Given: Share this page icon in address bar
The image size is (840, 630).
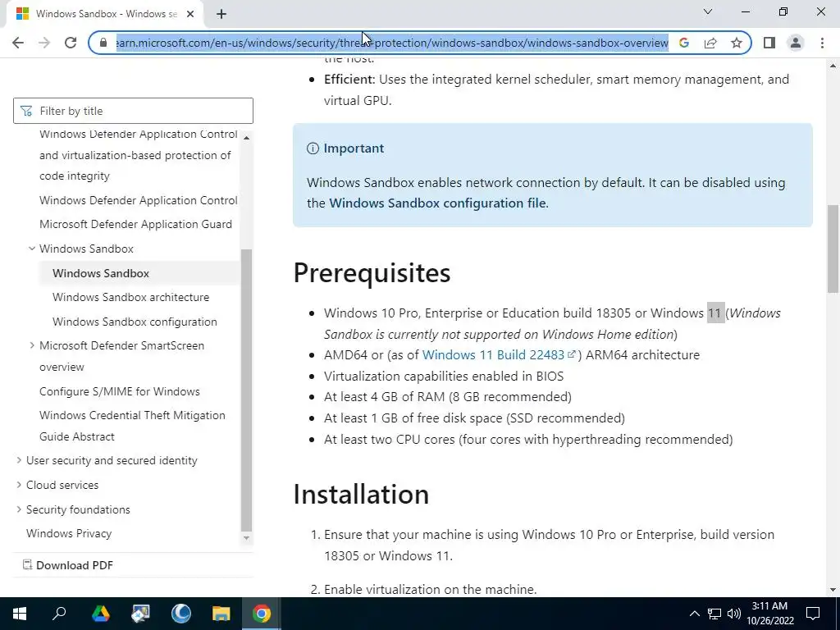Looking at the screenshot, I should (x=710, y=43).
